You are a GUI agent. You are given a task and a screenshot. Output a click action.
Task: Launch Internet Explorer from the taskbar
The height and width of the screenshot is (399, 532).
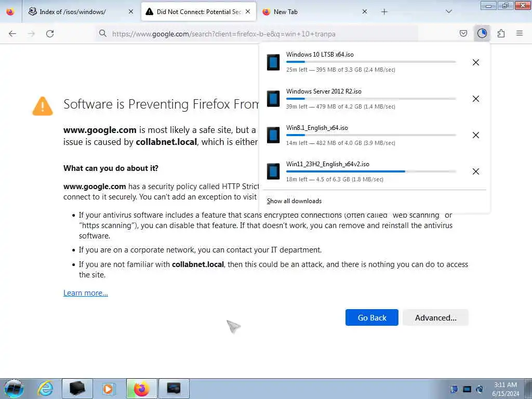point(45,389)
